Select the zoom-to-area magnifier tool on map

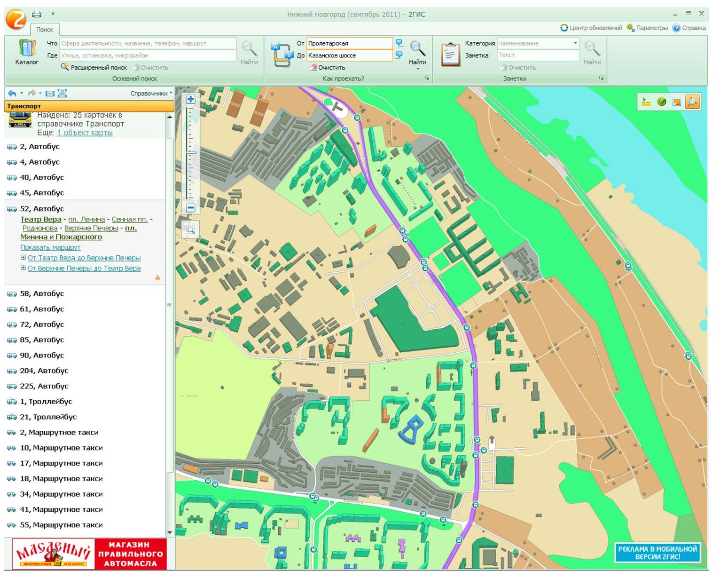(190, 230)
